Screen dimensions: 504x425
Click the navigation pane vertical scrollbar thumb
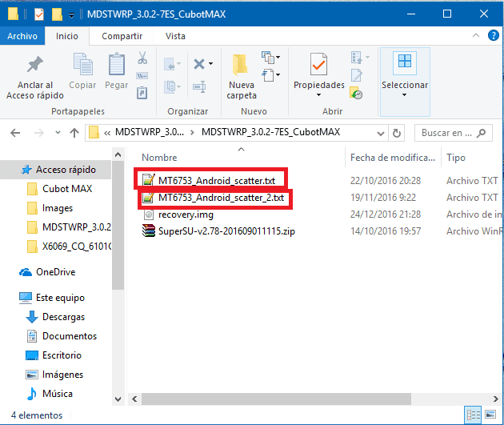pyautogui.click(x=118, y=225)
